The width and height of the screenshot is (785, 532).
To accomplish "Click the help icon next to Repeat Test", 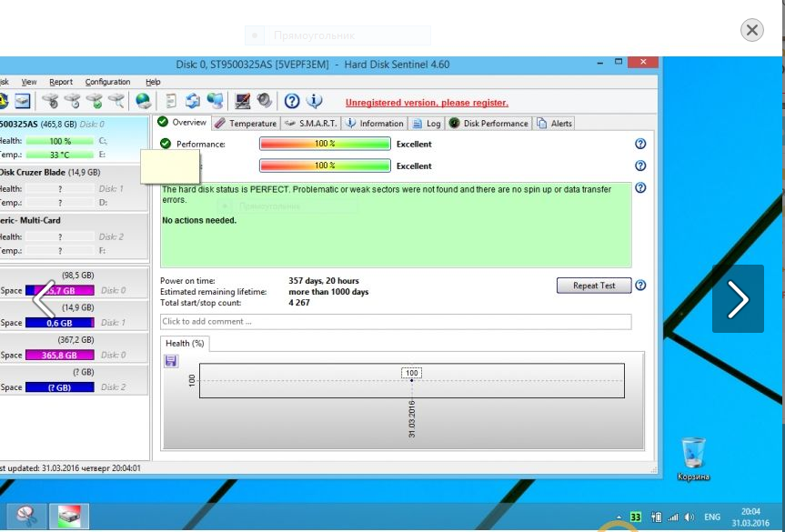I will point(640,286).
